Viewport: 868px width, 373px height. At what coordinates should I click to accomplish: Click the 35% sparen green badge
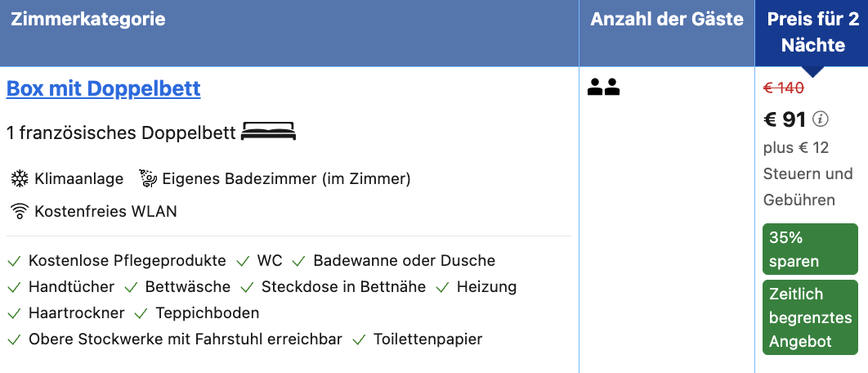810,249
